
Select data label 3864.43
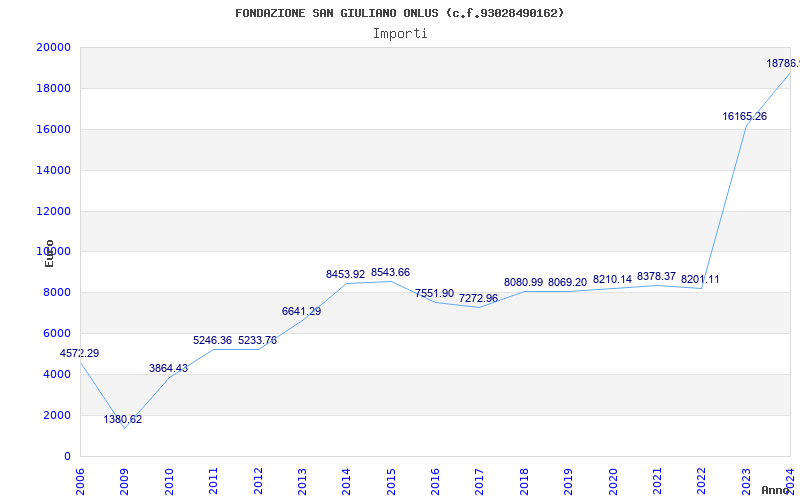pos(168,368)
